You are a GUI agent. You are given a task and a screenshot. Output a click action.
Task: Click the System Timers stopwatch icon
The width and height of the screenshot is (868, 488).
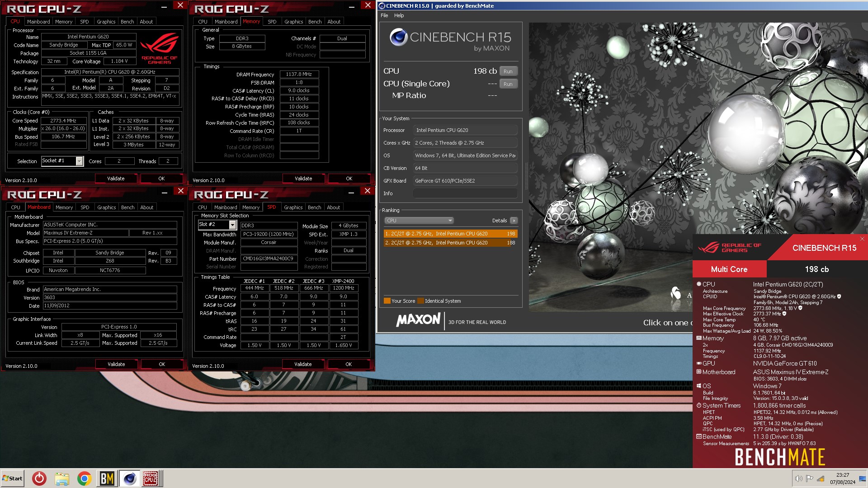click(699, 405)
